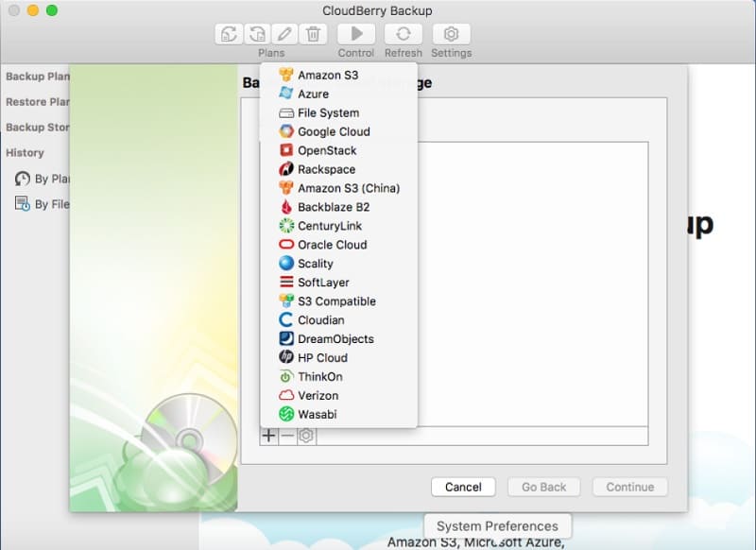Viewport: 756px width, 550px height.
Task: Choose HP Cloud storage
Action: (x=338, y=357)
